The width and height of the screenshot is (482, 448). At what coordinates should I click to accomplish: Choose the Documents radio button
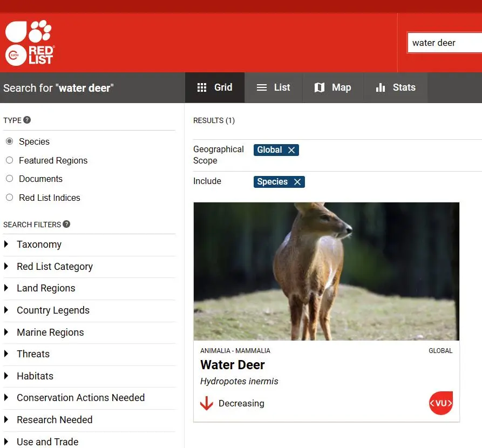(10, 179)
